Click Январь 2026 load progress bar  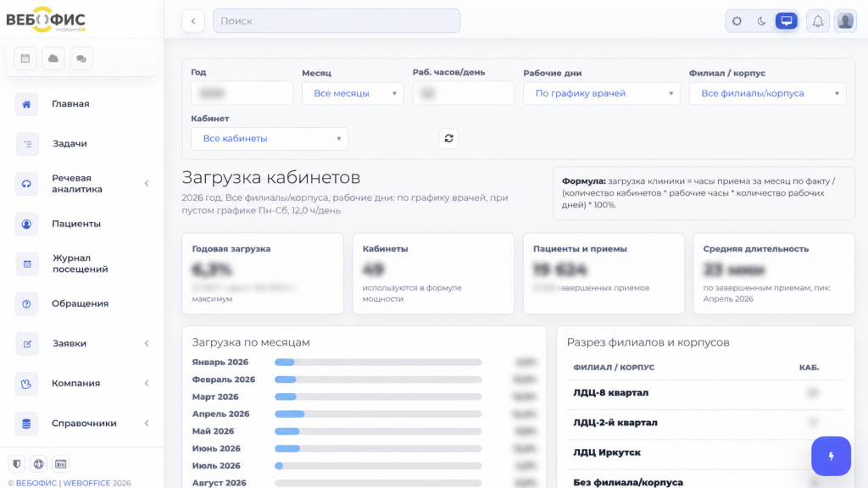(x=378, y=363)
